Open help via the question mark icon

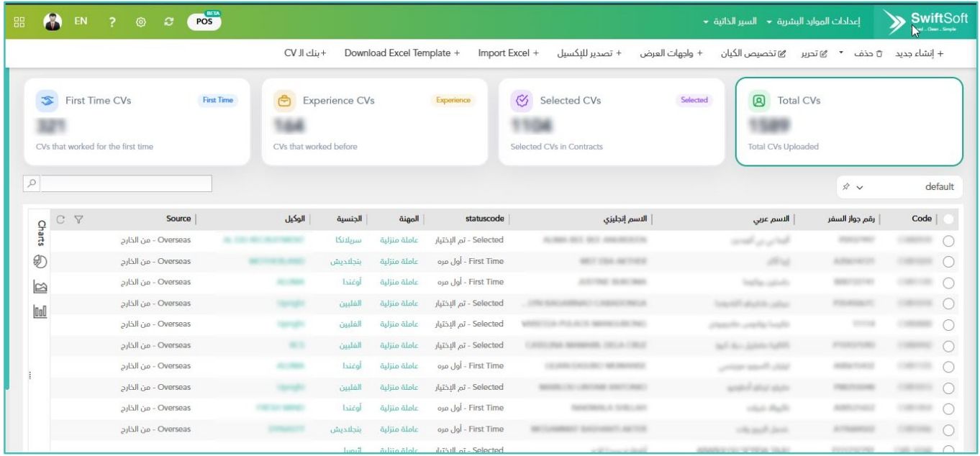(112, 22)
